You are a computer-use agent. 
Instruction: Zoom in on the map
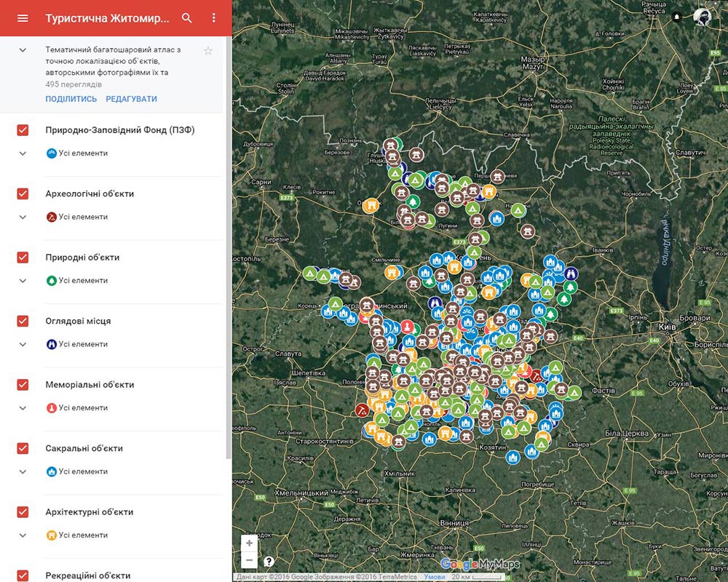250,543
